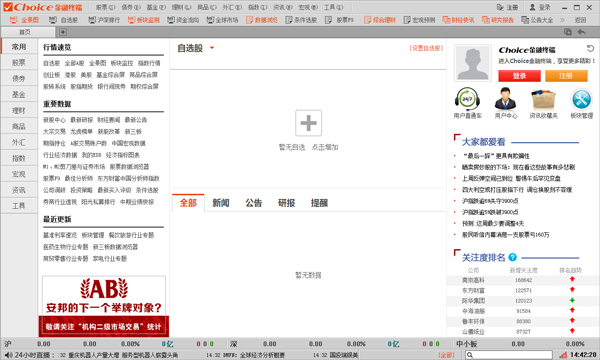600x360 pixels.
Task: Click the orange 注册 button
Action: (566, 76)
